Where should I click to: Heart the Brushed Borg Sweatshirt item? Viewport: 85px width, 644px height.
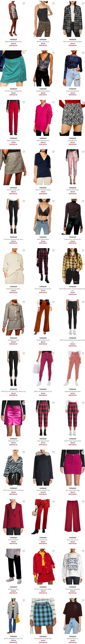click(24, 250)
